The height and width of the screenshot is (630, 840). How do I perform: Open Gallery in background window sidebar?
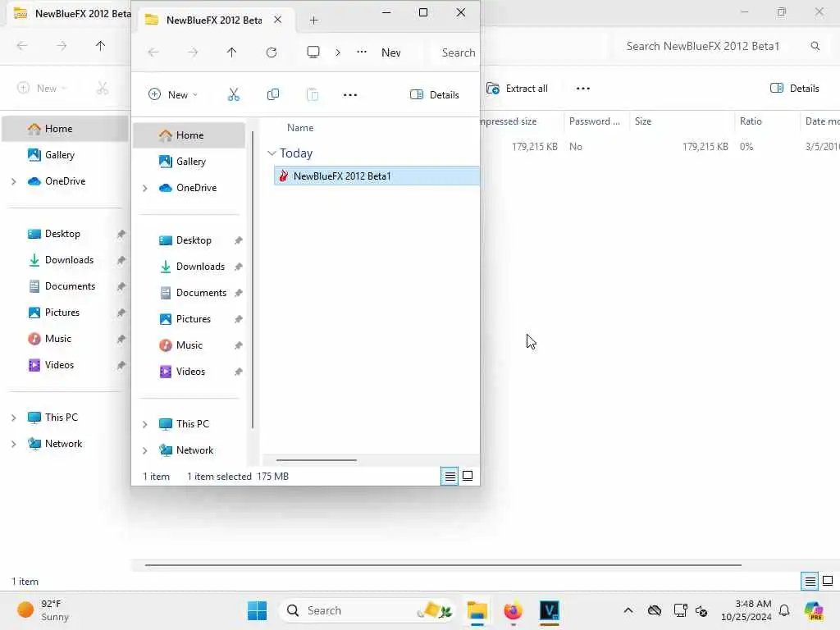(x=66, y=155)
